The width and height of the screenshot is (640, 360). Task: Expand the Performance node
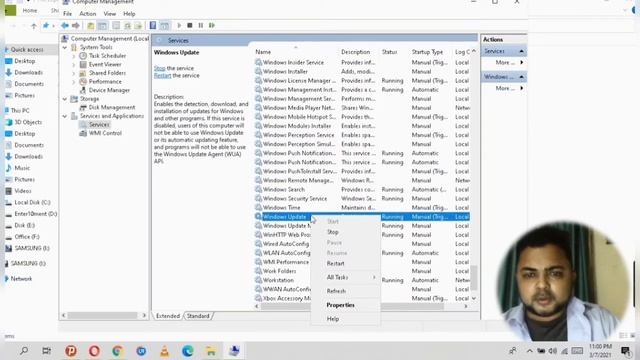(x=74, y=81)
